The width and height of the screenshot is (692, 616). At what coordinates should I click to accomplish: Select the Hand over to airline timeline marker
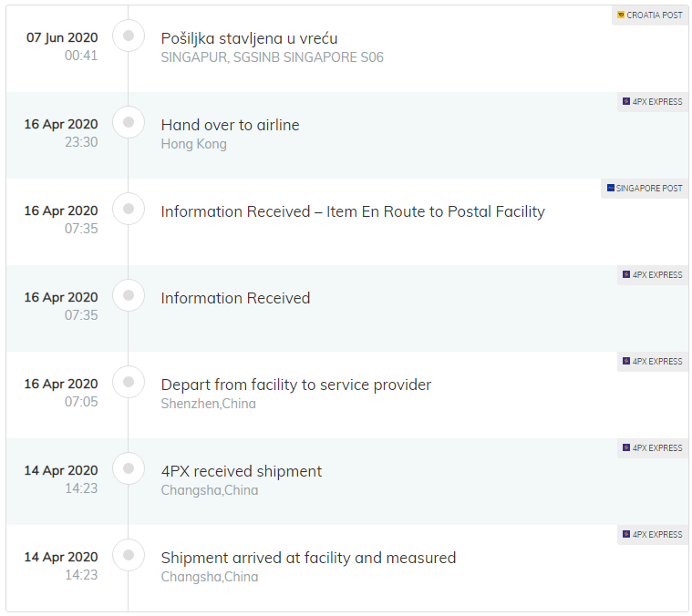pyautogui.click(x=129, y=122)
